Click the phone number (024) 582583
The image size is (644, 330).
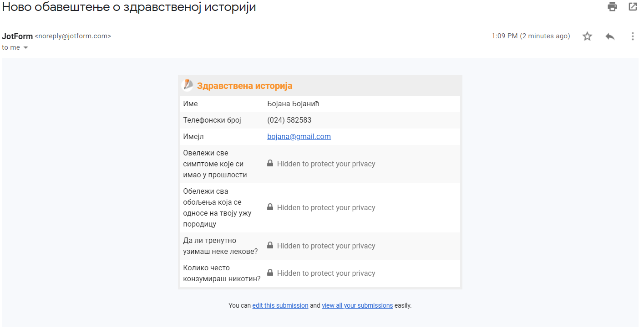[289, 120]
